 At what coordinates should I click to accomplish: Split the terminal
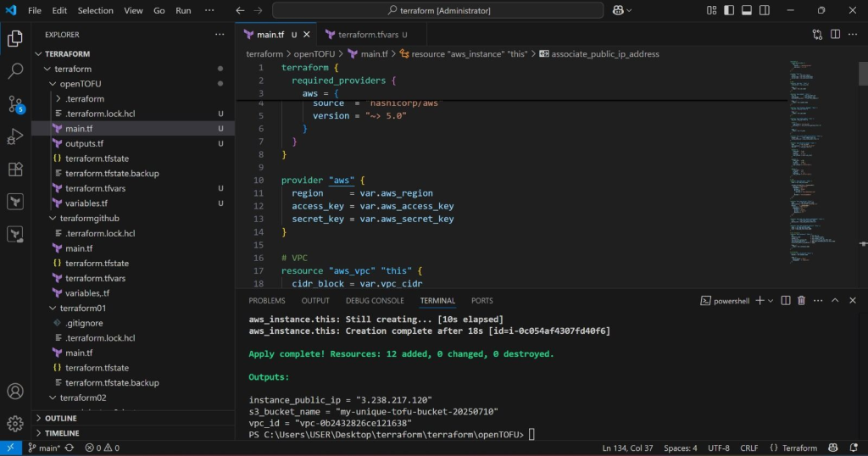(786, 301)
